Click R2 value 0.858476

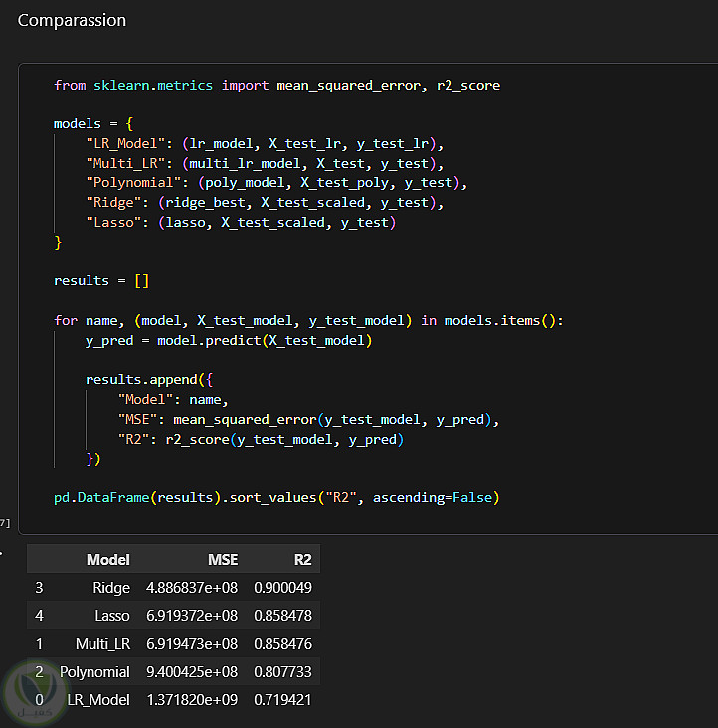(282, 644)
